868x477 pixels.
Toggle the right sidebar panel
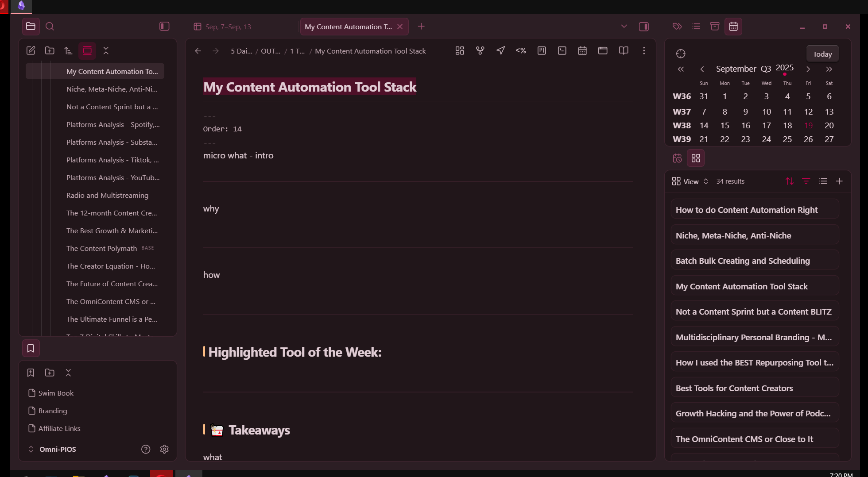(x=644, y=27)
